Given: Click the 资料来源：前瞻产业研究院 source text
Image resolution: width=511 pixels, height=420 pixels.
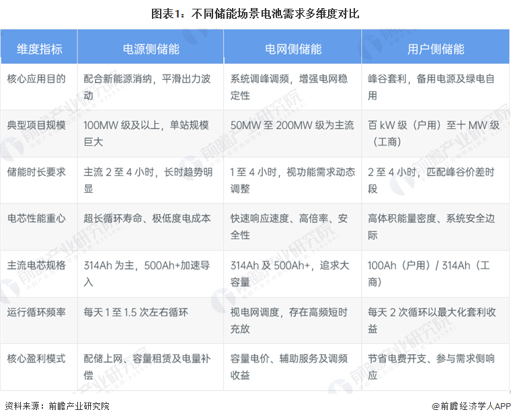Looking at the screenshot, I should click(x=56, y=406).
